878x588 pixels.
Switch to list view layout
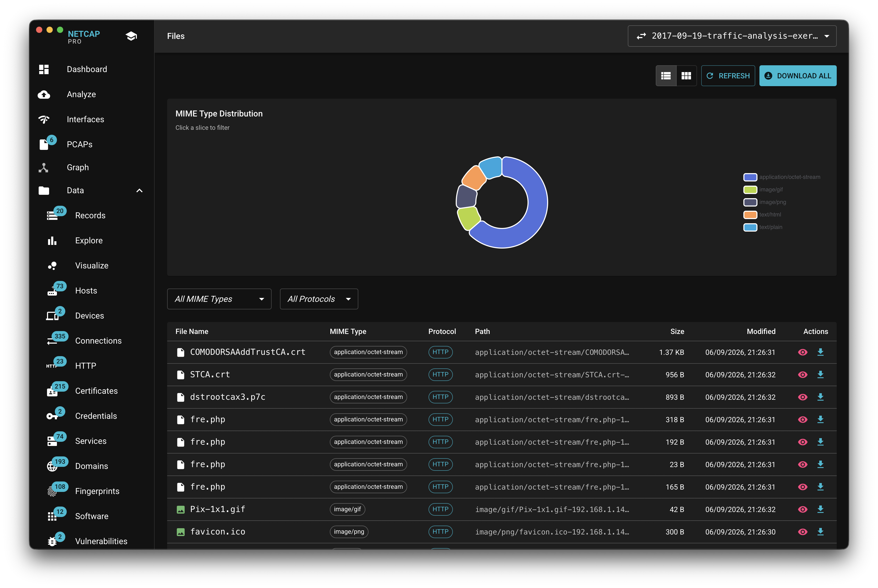[x=666, y=76]
